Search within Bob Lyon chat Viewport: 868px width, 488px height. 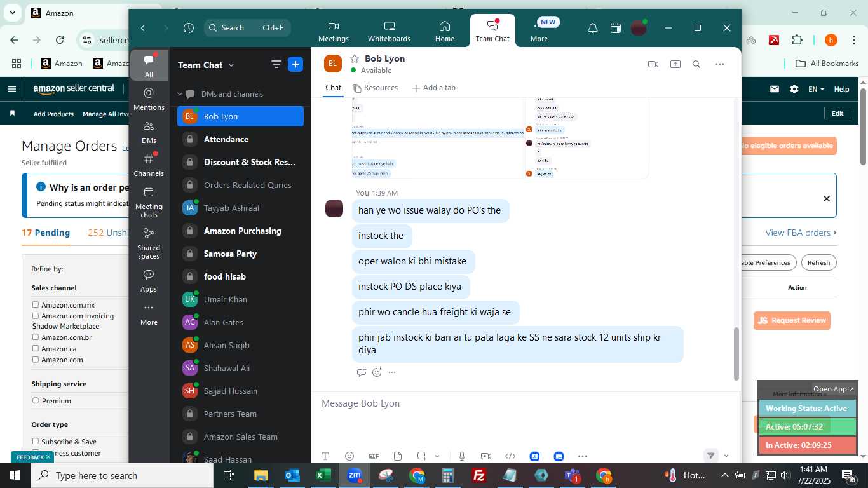tap(696, 64)
